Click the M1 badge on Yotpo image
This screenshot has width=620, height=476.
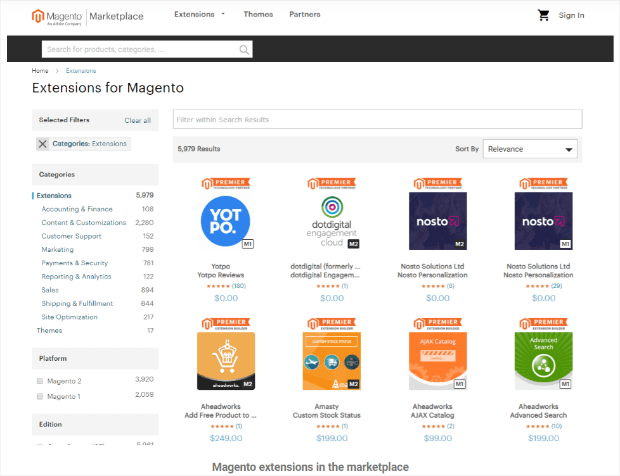pyautogui.click(x=248, y=244)
